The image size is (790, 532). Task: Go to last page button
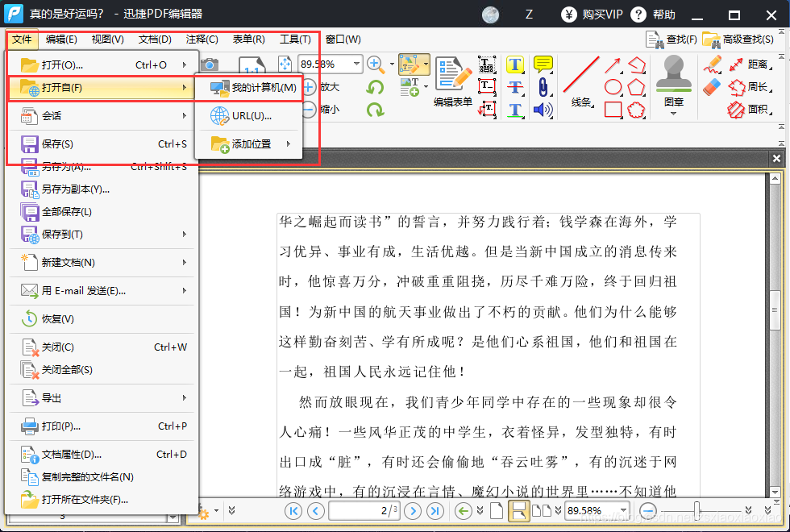(435, 511)
